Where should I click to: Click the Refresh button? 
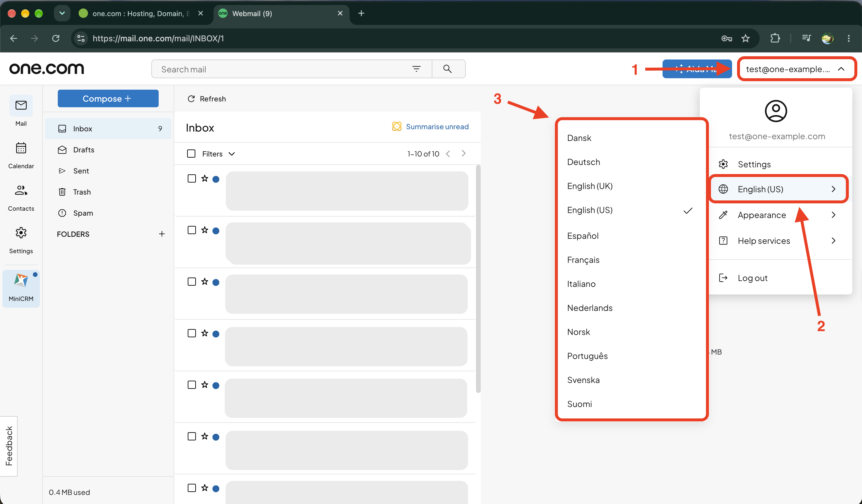[206, 99]
